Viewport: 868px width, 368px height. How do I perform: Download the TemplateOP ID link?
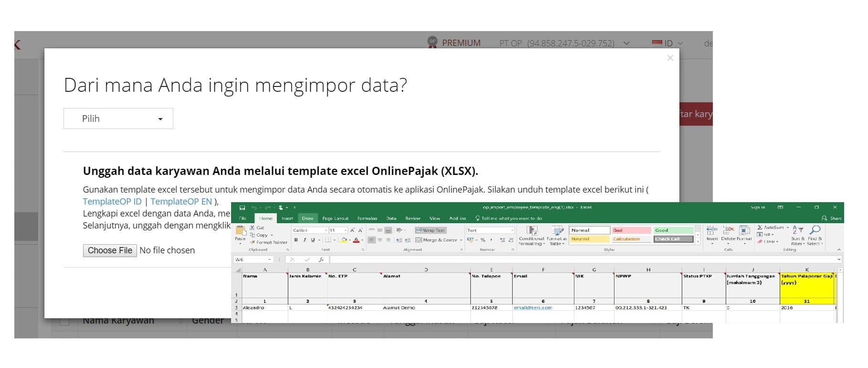(112, 202)
